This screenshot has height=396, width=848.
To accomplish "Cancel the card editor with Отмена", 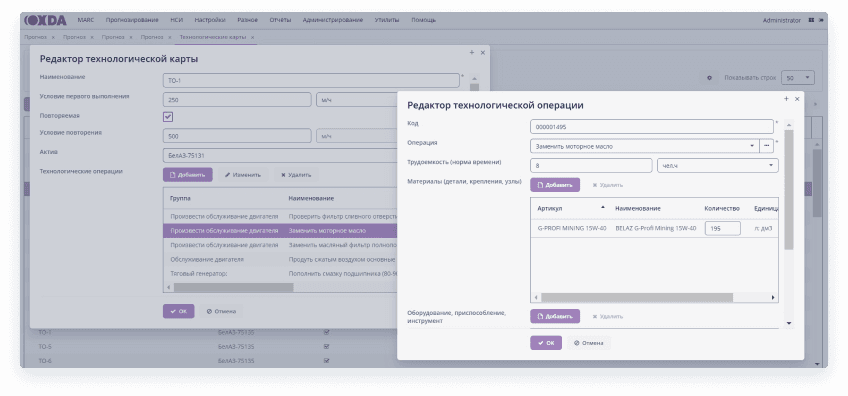I will (x=221, y=311).
